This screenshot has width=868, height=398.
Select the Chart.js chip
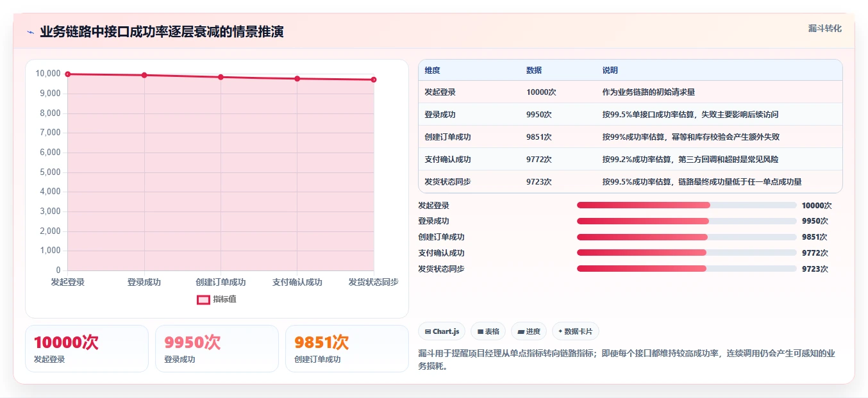[x=442, y=331]
